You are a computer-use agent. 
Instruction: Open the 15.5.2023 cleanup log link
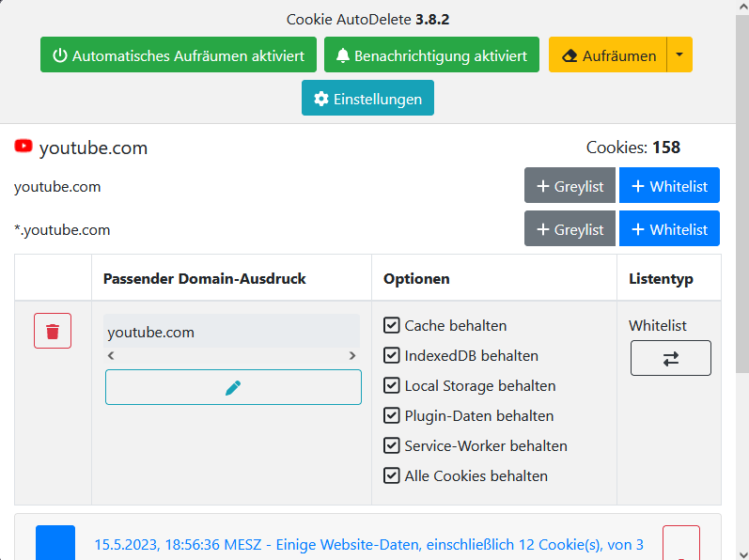click(x=368, y=545)
